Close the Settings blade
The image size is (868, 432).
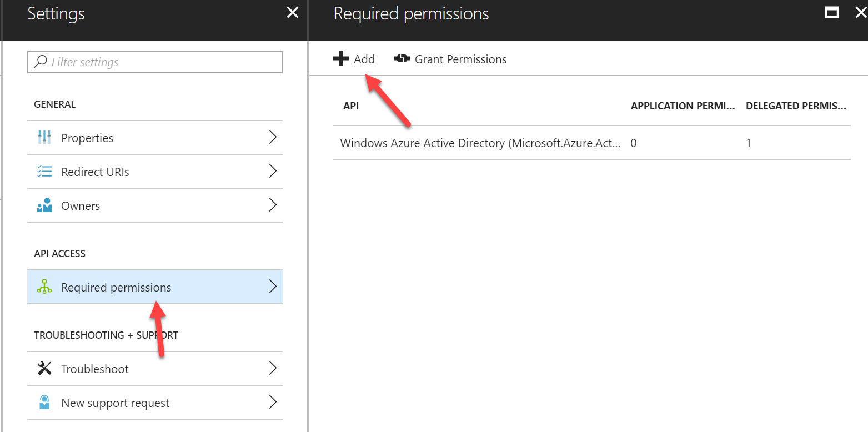point(292,13)
